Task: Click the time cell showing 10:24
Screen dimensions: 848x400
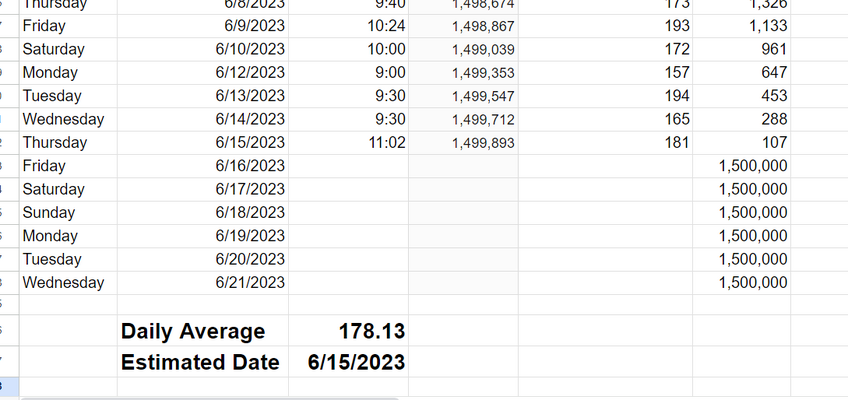Action: coord(349,26)
